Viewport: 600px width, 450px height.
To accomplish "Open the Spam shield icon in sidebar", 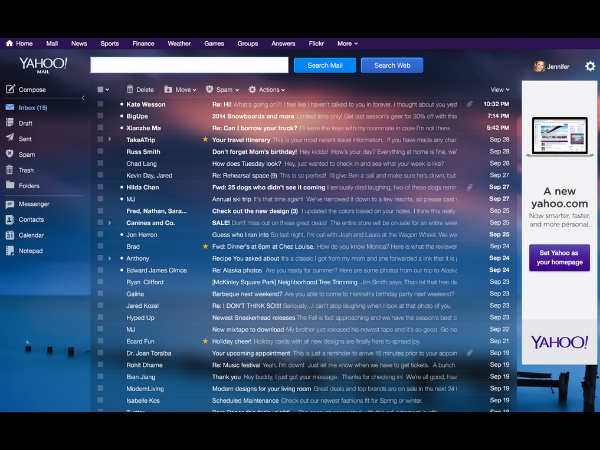I will click(x=10, y=154).
